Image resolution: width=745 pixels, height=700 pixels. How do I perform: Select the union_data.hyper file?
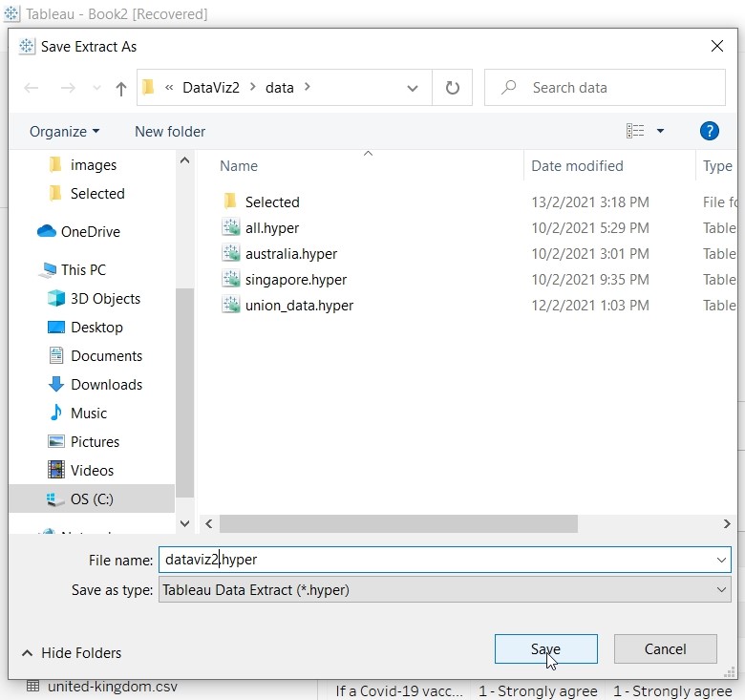point(299,306)
